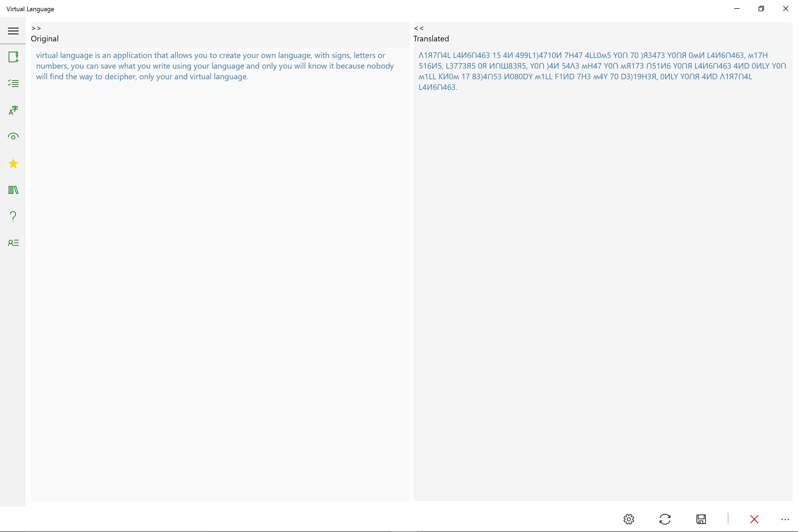798x532 pixels.
Task: Open the hamburger navigation menu
Action: (13, 31)
